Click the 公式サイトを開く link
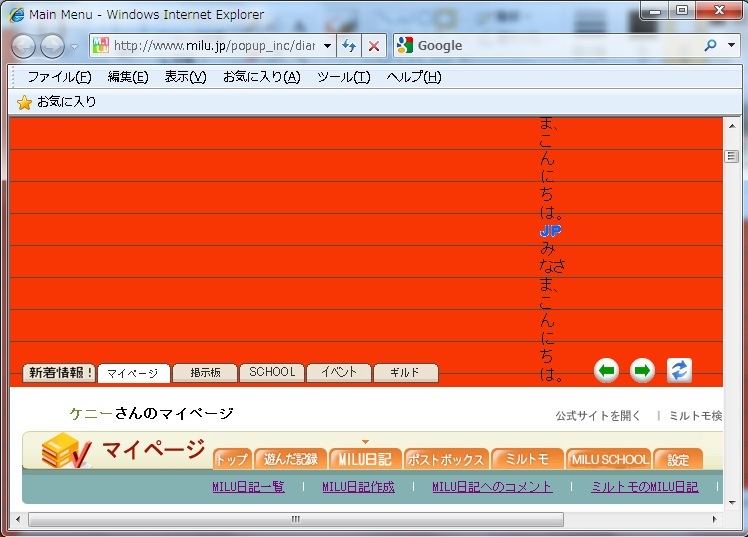Viewport: 748px width, 537px height. [598, 415]
